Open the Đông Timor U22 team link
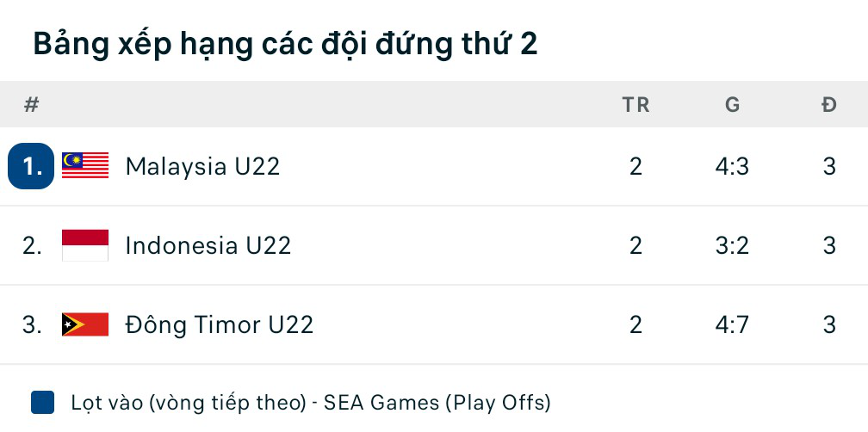Viewport: 868px width, 432px height. coord(219,324)
